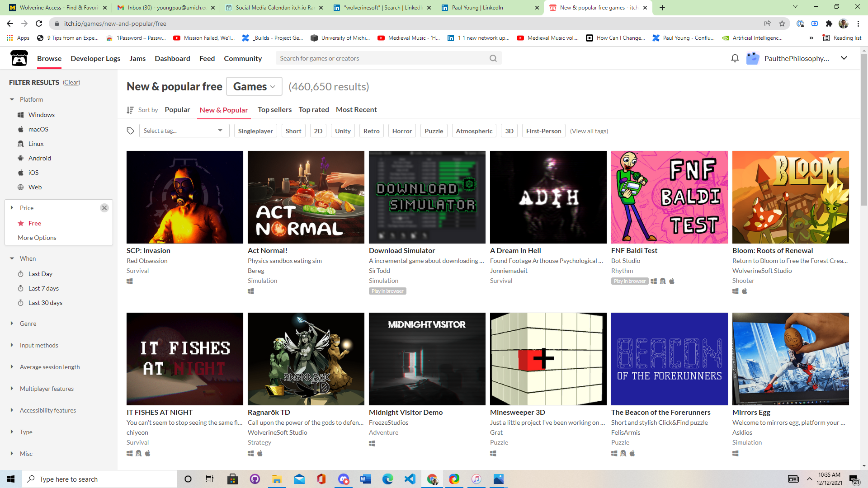
Task: Bookmark this page with the star icon
Action: tap(782, 23)
